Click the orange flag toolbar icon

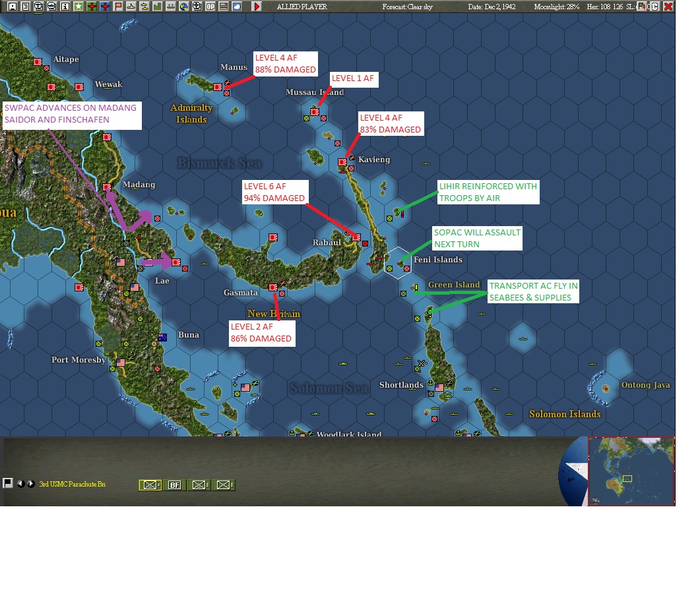118,6
